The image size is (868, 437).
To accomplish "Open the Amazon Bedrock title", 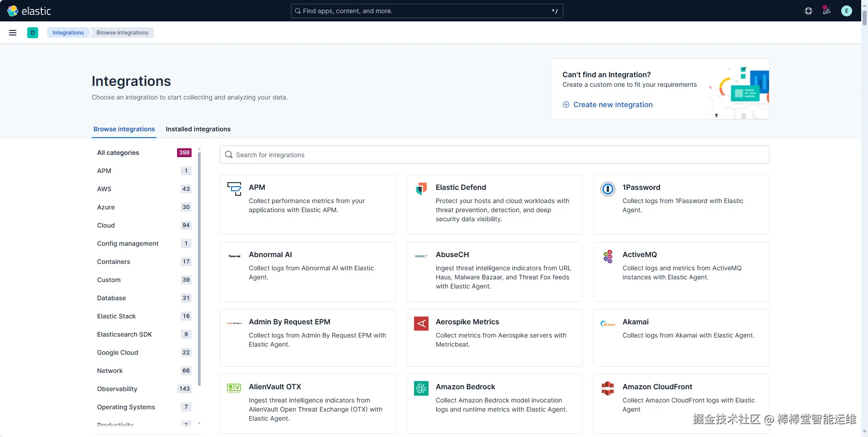I will coord(465,387).
